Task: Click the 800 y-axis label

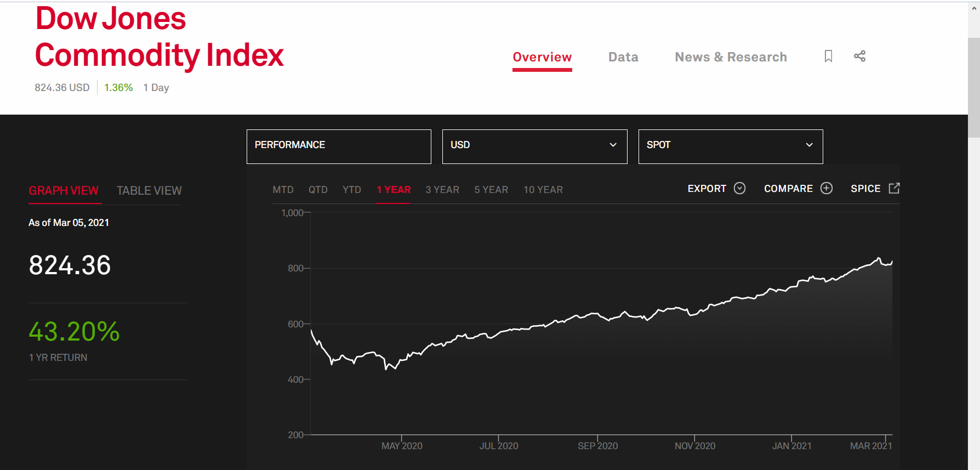Action: pyautogui.click(x=295, y=268)
